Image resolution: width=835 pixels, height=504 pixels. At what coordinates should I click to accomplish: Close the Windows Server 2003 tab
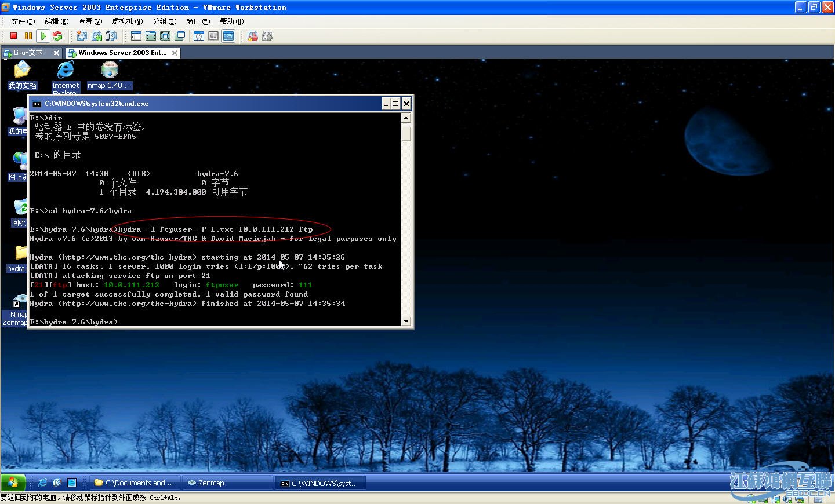point(175,53)
